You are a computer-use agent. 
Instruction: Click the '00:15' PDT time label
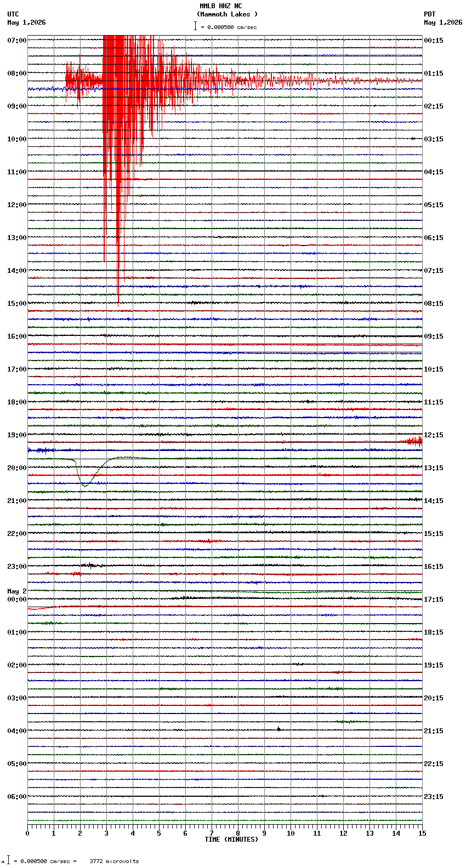[x=434, y=41]
